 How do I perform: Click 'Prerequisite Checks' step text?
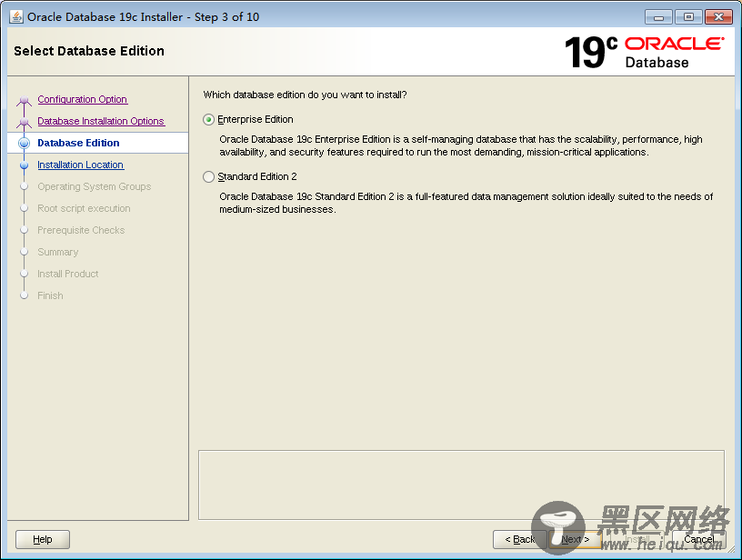click(81, 230)
